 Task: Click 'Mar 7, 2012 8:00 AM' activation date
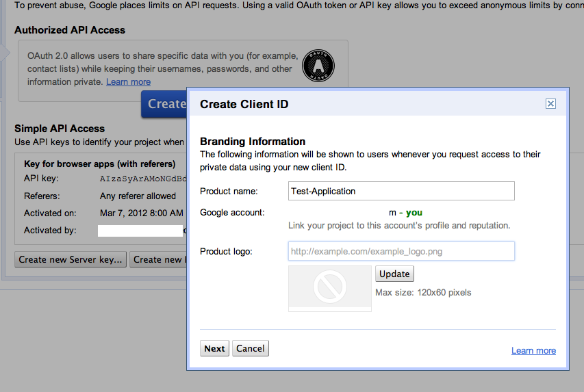pyautogui.click(x=142, y=213)
